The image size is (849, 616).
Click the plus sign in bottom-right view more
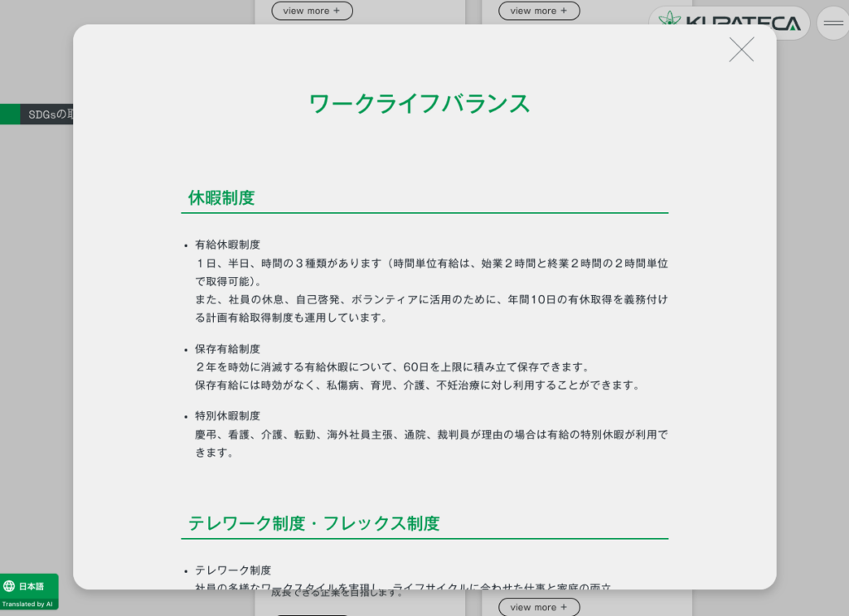[565, 607]
